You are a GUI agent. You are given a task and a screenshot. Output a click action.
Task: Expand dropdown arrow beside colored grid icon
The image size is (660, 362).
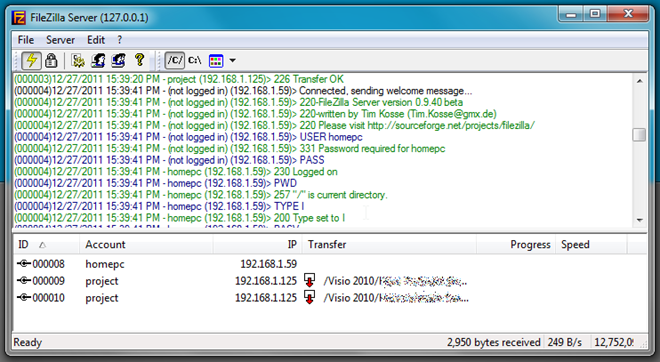pyautogui.click(x=232, y=61)
